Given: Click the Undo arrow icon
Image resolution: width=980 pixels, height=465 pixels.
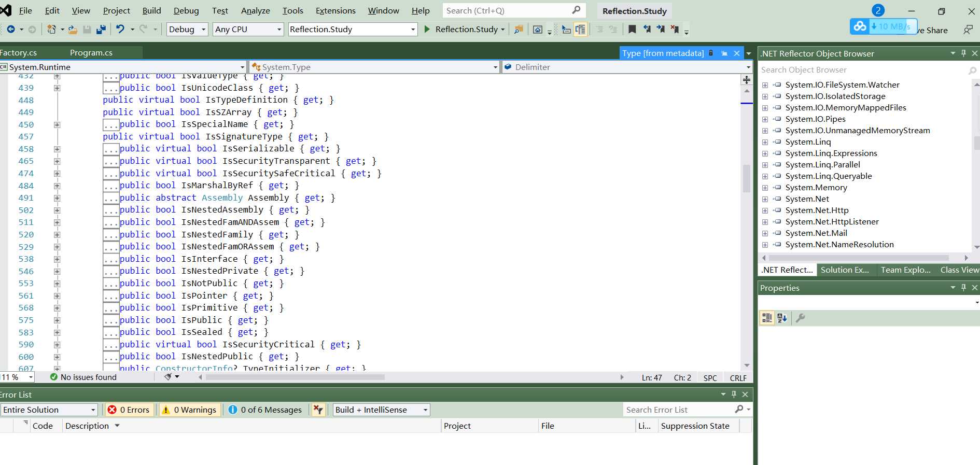Looking at the screenshot, I should (120, 30).
